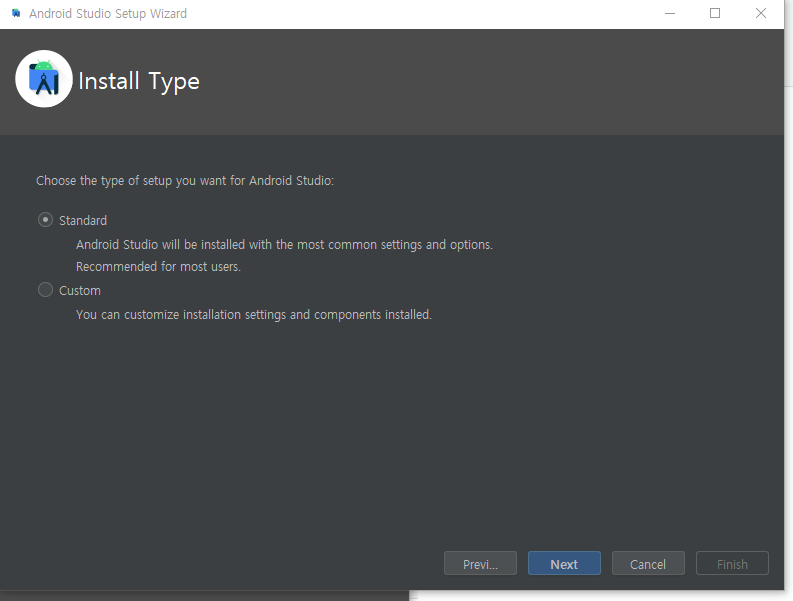Go back with the Previ... button
Image resolution: width=793 pixels, height=601 pixels.
480,564
